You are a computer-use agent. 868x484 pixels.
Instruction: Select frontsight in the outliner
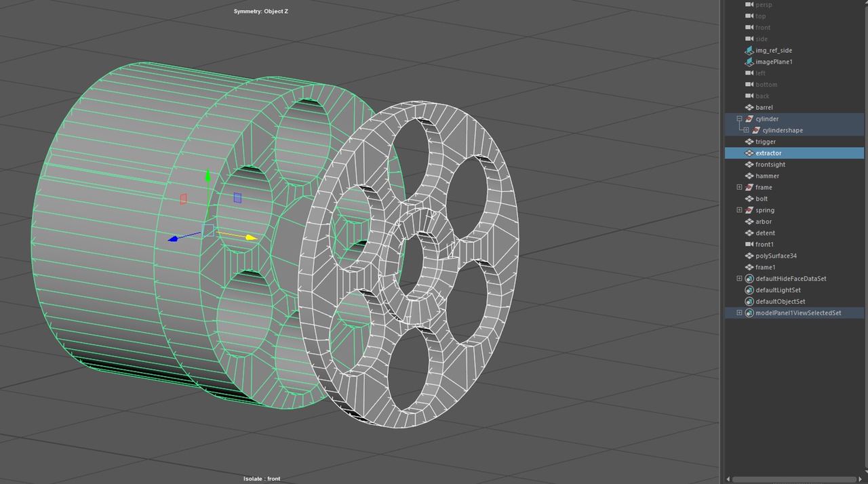pos(770,165)
